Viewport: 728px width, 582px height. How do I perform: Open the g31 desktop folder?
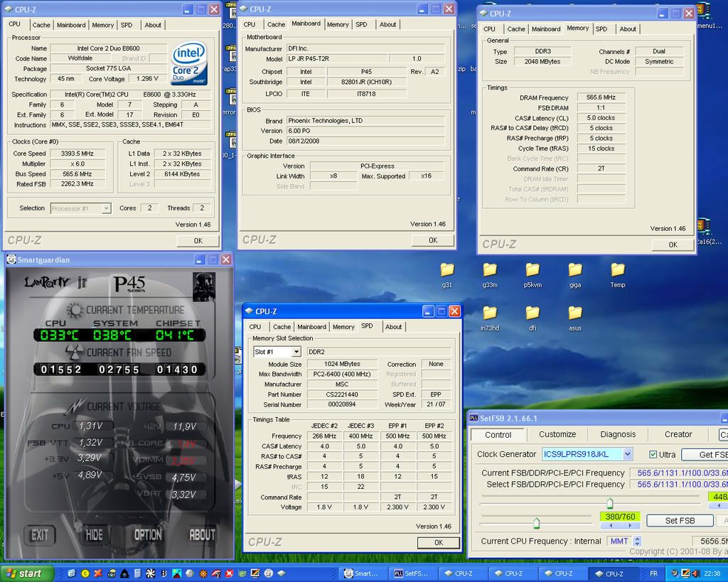point(446,270)
